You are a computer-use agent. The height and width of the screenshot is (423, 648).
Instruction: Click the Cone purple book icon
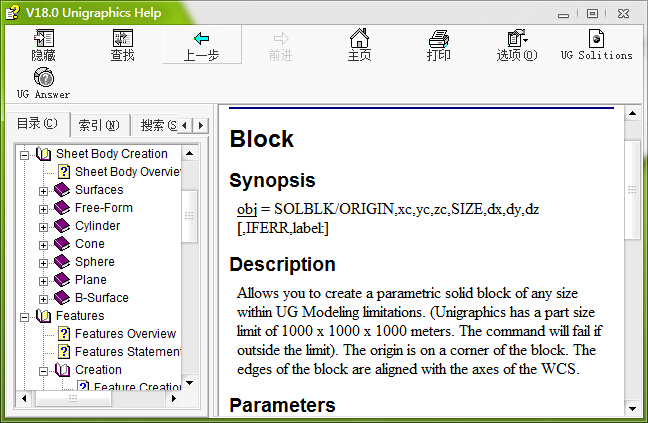tap(62, 243)
